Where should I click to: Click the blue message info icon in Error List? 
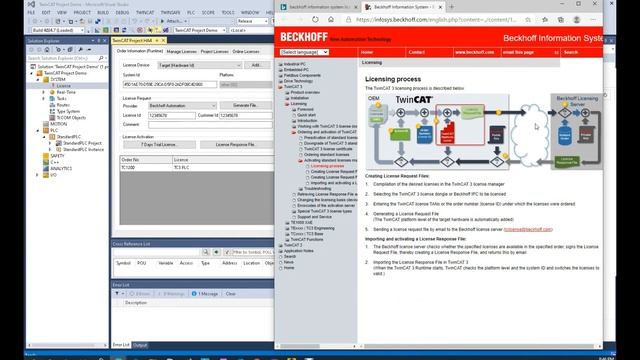[194, 293]
